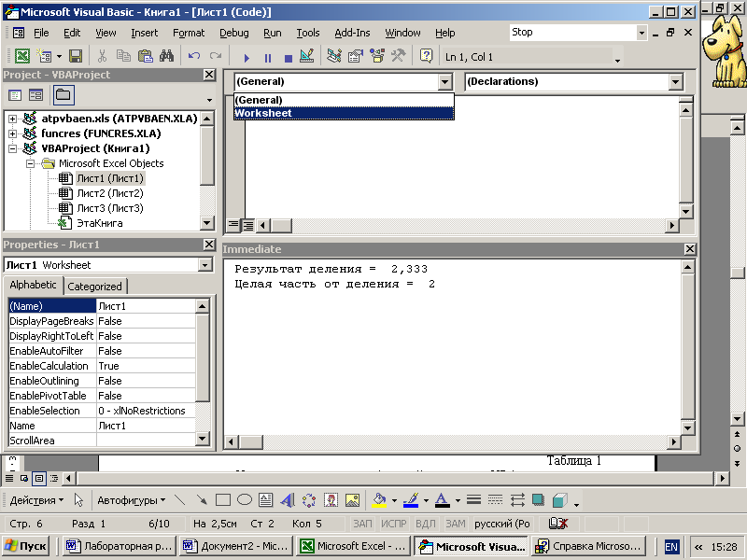The height and width of the screenshot is (560, 747).
Task: Expand atpvbaen.xls project node
Action: click(13, 119)
